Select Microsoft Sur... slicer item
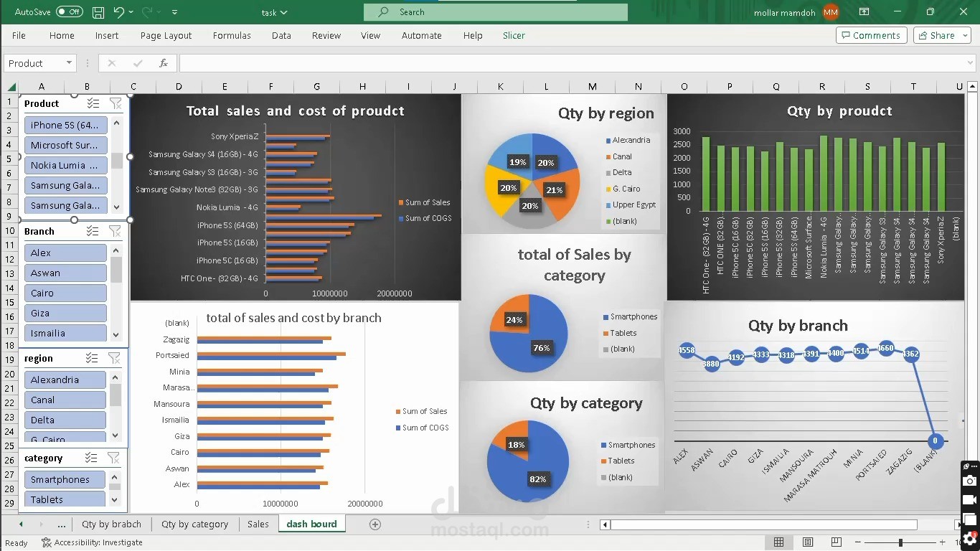This screenshot has width=980, height=551. click(66, 145)
